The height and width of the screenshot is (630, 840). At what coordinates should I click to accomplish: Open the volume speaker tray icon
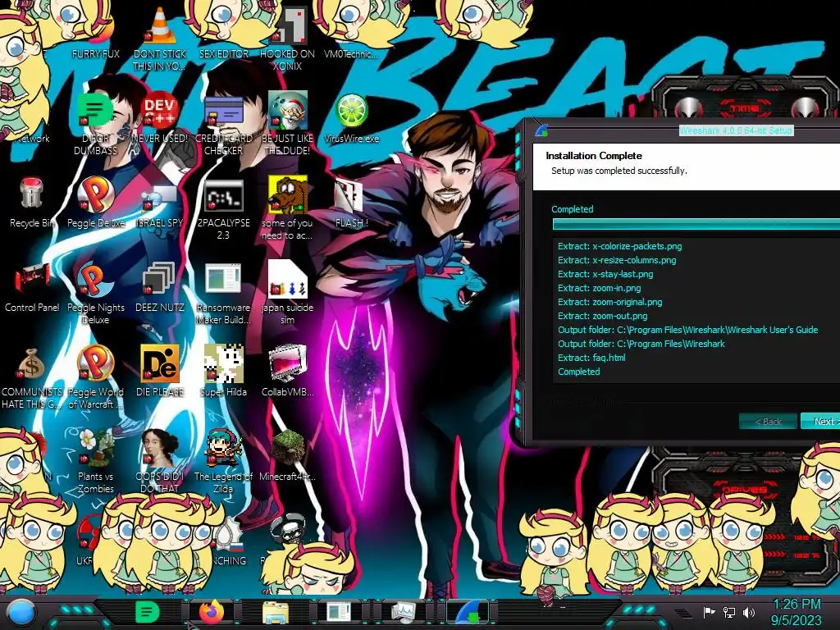pyautogui.click(x=749, y=612)
